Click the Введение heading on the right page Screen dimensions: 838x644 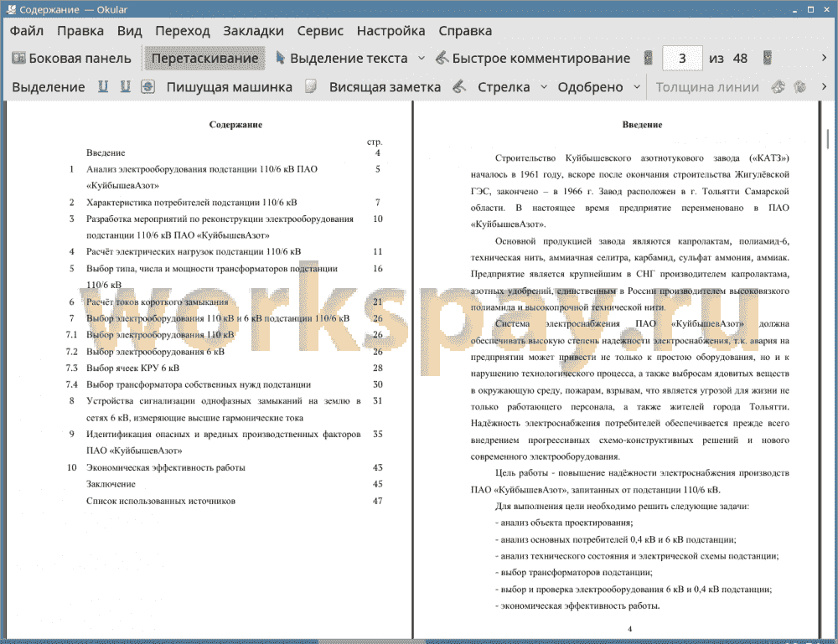tap(642, 125)
